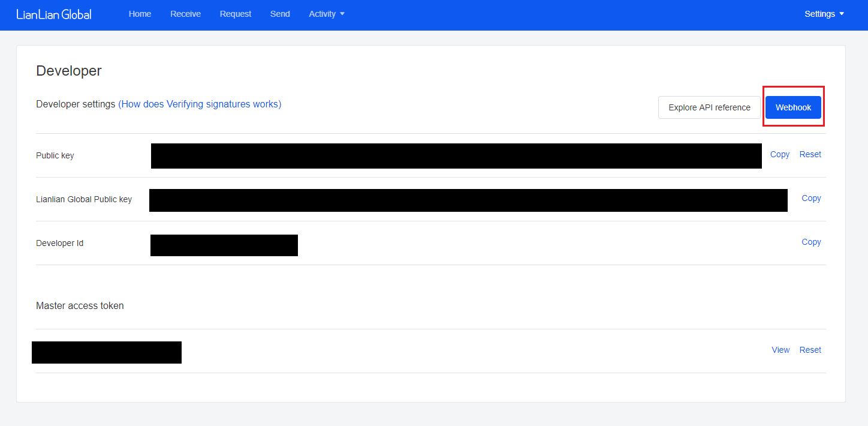
Task: Go to the Home page
Action: 140,14
